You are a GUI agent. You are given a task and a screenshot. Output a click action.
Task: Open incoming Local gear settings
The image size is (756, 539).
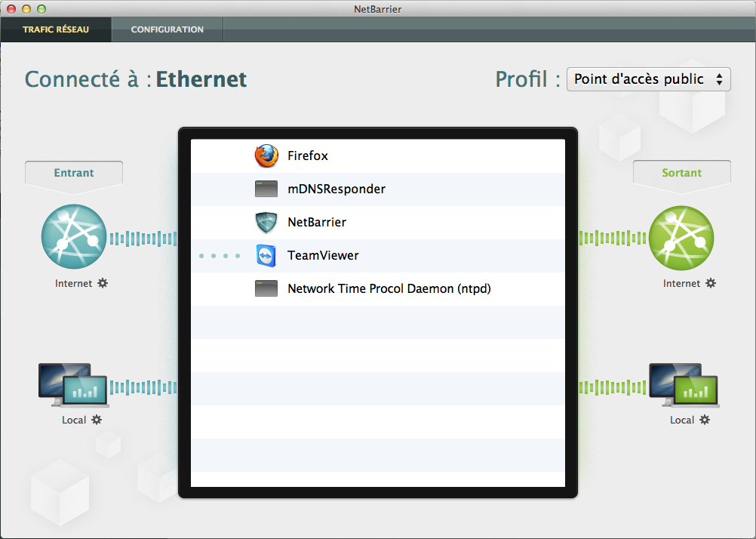point(97,420)
